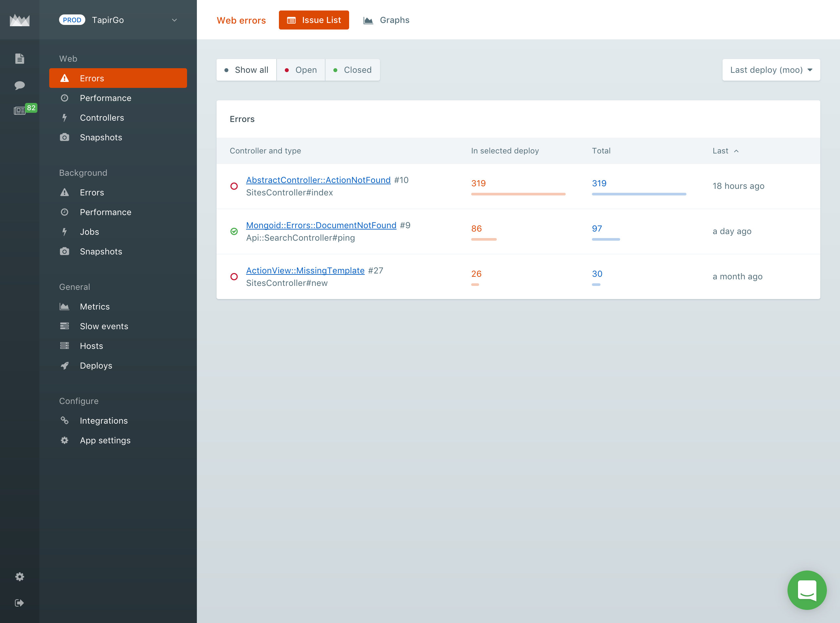Toggle open status circle for ActionNotFound error
Screen dimensions: 840x623
[x=234, y=186]
